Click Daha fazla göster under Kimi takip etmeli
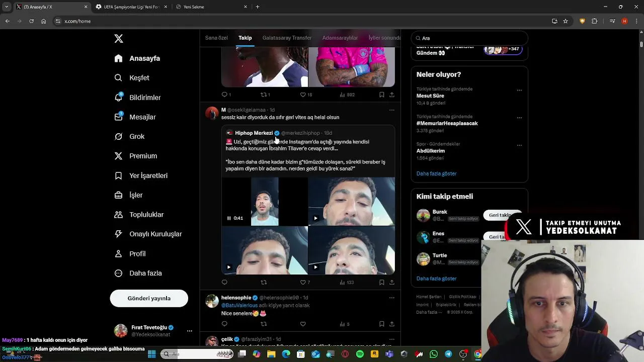Screen dimensions: 644x362 click(436, 279)
